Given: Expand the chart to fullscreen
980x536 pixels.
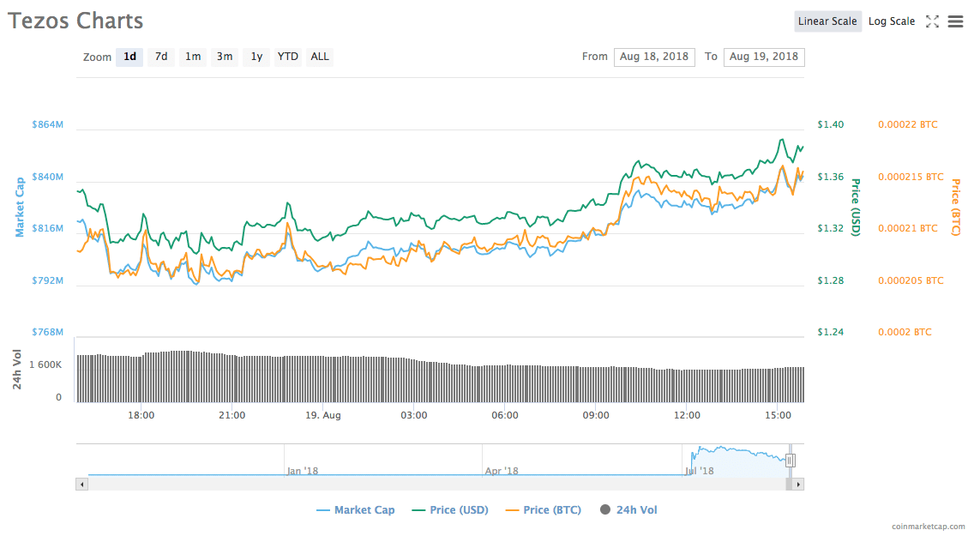Looking at the screenshot, I should click(932, 21).
